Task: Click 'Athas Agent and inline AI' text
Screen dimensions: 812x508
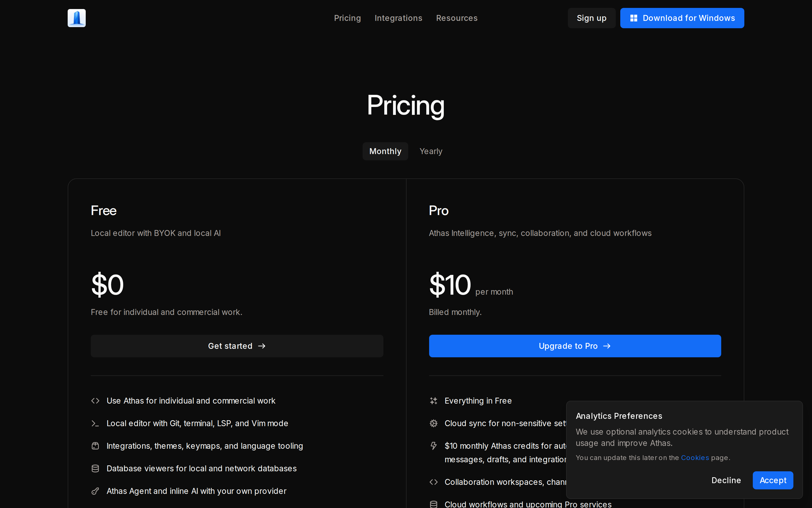Action: coord(197,491)
